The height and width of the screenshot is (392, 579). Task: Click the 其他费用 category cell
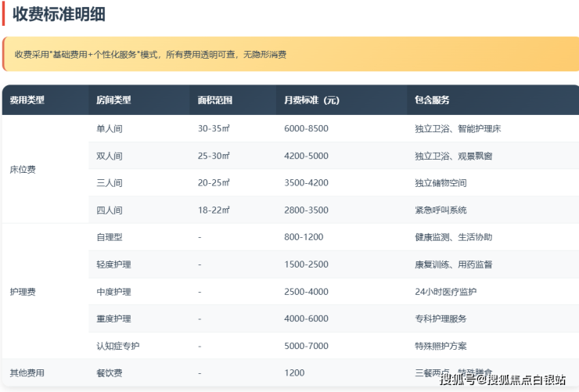click(27, 372)
